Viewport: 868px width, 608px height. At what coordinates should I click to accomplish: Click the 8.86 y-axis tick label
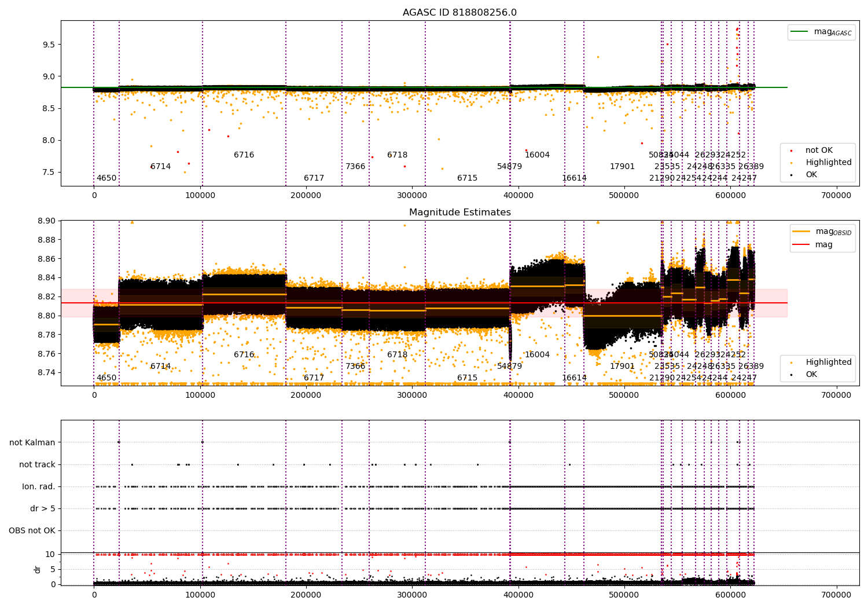click(46, 259)
